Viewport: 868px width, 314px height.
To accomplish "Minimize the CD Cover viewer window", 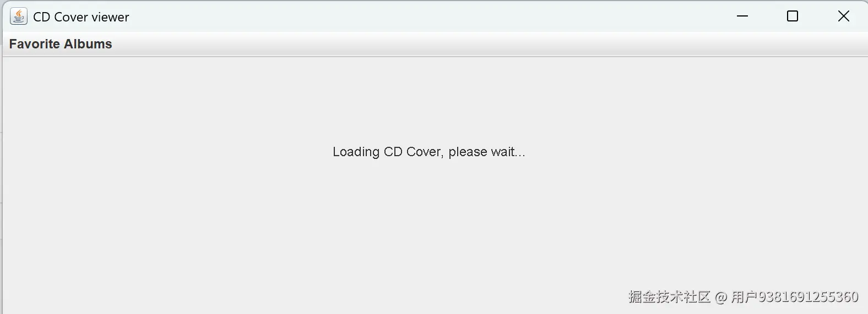I will tap(742, 16).
